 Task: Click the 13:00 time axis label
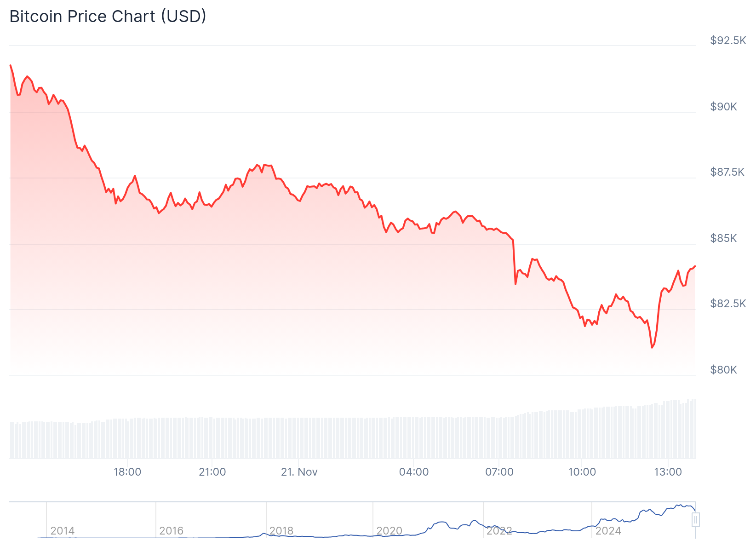(668, 472)
